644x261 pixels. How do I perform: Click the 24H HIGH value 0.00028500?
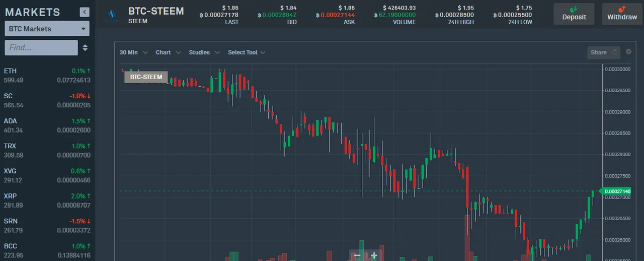(x=454, y=15)
